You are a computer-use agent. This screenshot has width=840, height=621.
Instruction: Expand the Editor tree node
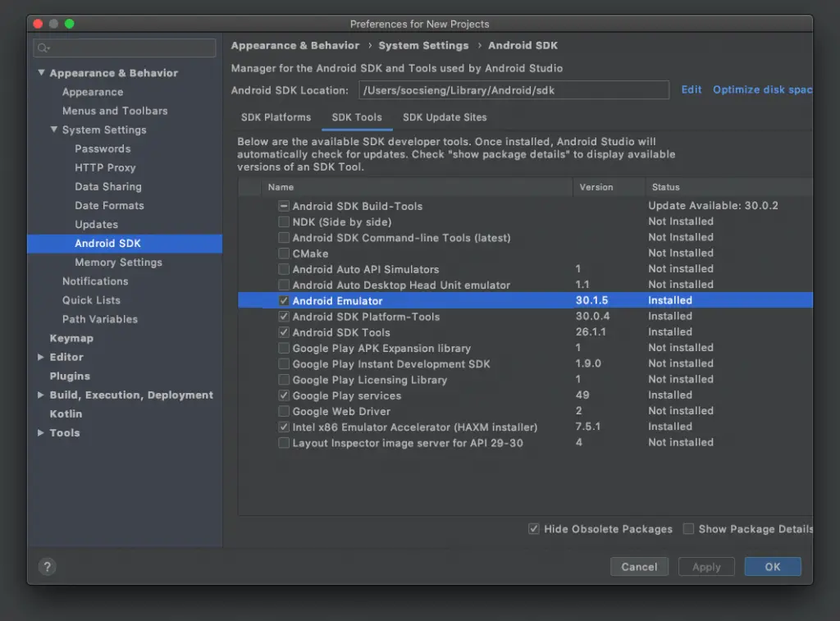[x=41, y=357]
